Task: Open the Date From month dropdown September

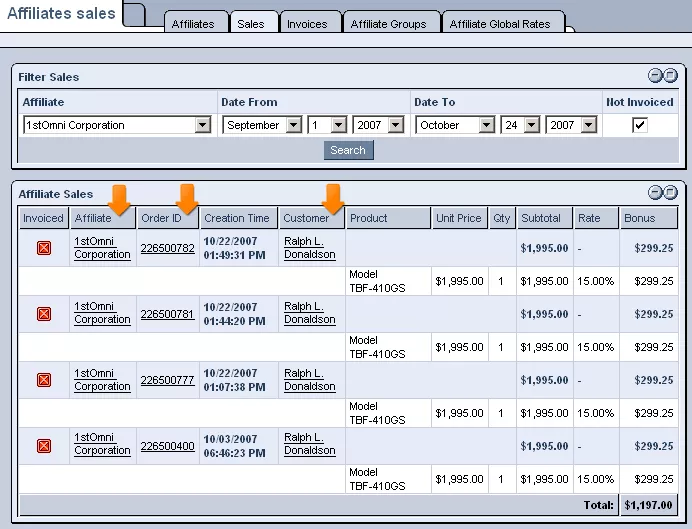Action: (262, 125)
